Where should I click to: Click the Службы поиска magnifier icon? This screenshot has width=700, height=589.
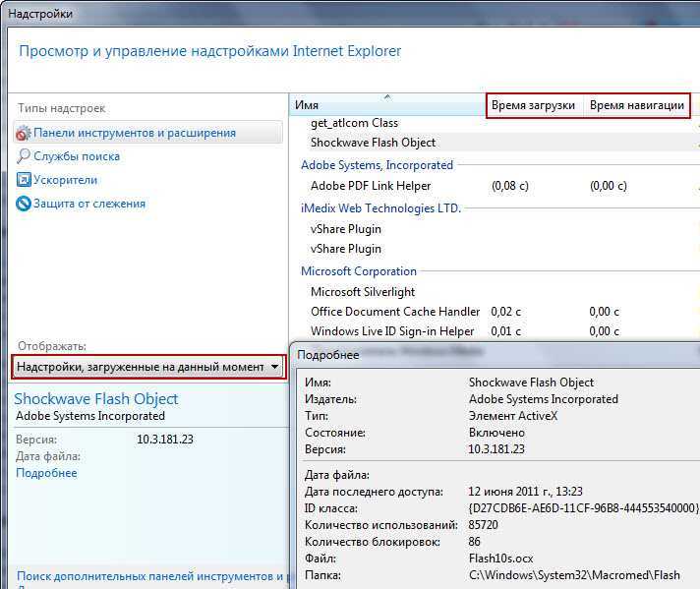tap(25, 156)
